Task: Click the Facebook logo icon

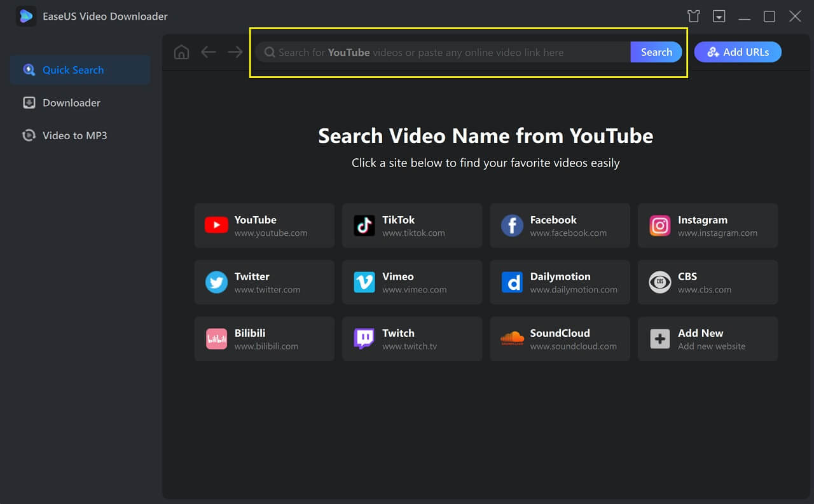Action: [x=512, y=225]
